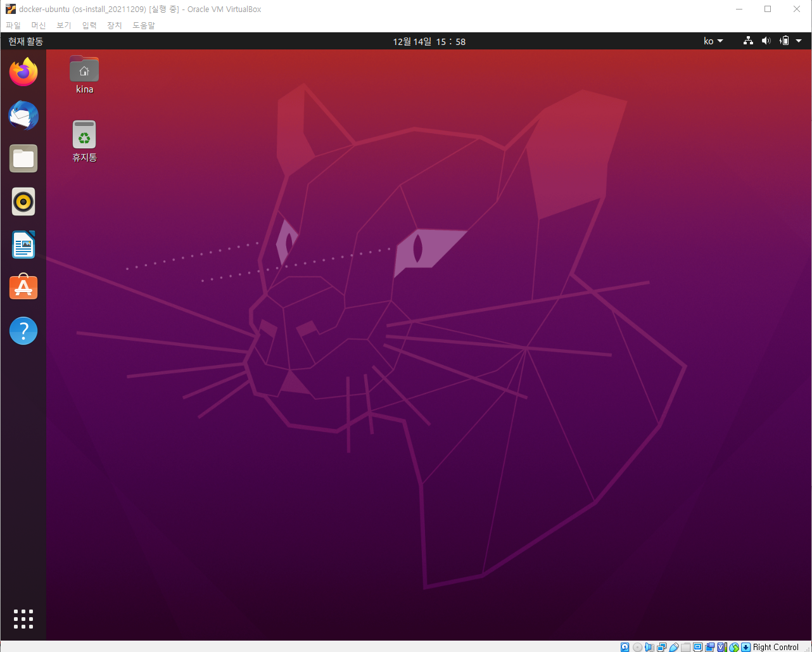The height and width of the screenshot is (652, 812).
Task: Launch Rhythmbox music player from dock
Action: click(x=23, y=201)
